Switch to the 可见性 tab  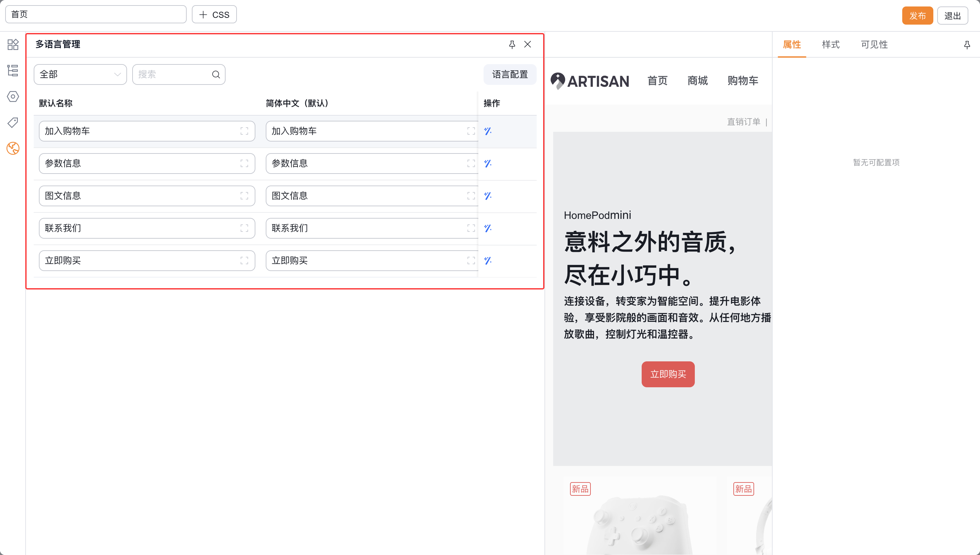click(874, 45)
